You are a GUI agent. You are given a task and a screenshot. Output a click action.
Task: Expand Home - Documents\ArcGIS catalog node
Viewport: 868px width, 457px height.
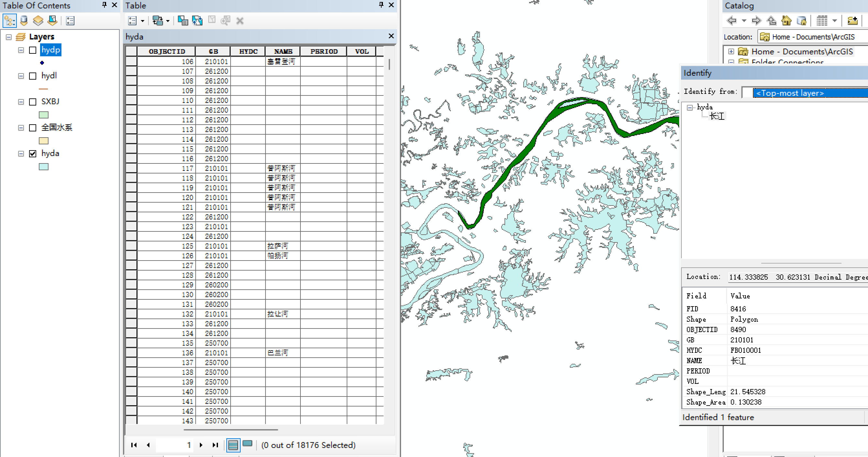pos(731,51)
